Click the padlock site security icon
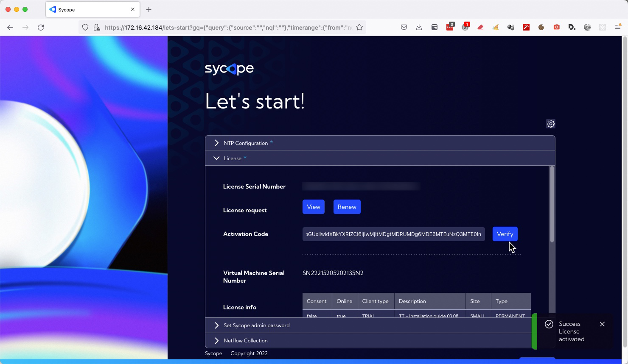 pos(97,27)
